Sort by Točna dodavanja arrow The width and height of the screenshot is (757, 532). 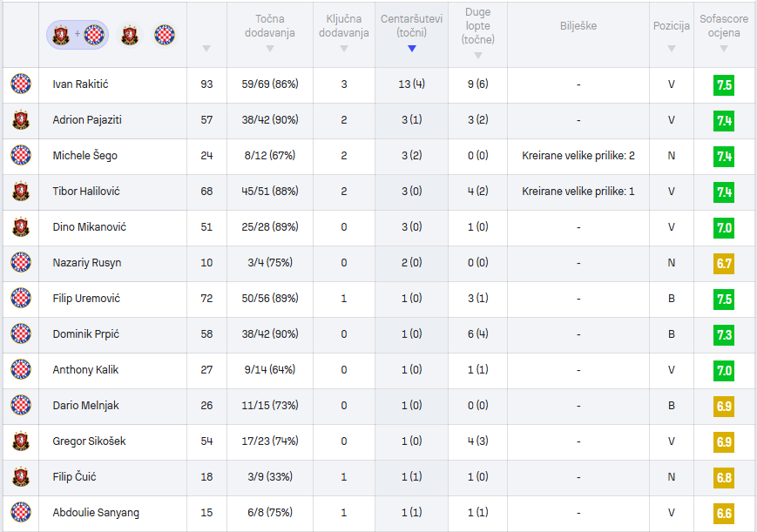click(270, 49)
